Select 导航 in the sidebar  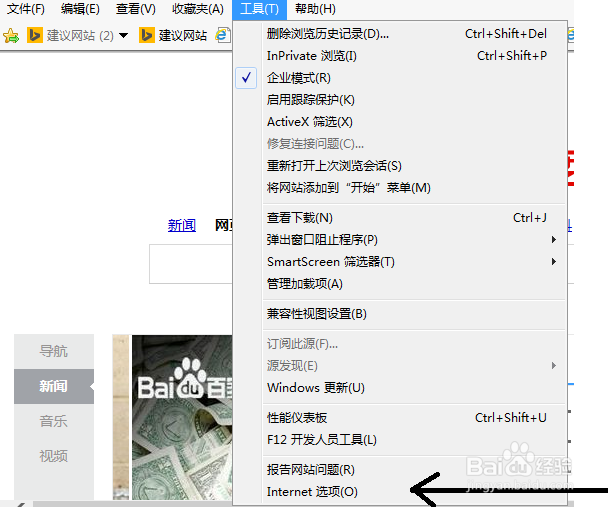pos(54,351)
